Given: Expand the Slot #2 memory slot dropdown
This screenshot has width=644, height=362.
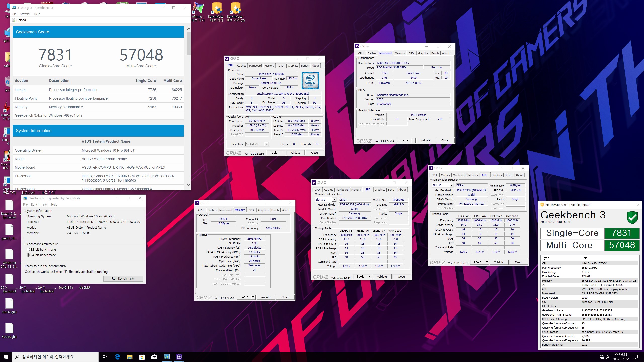Looking at the screenshot, I should (451, 185).
